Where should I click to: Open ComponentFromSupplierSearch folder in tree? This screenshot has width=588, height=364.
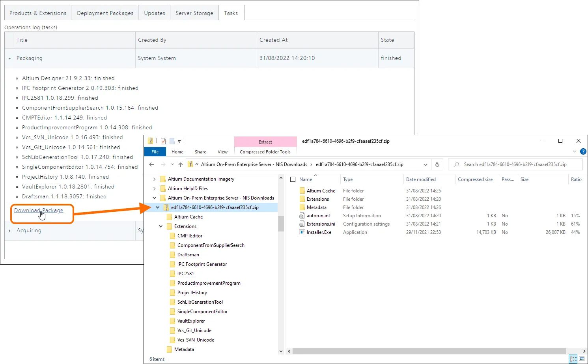(211, 245)
